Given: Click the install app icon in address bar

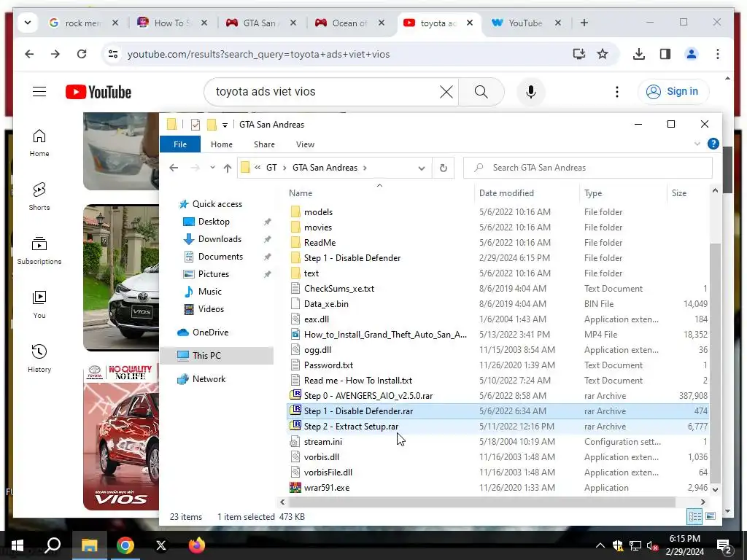Looking at the screenshot, I should click(x=578, y=54).
